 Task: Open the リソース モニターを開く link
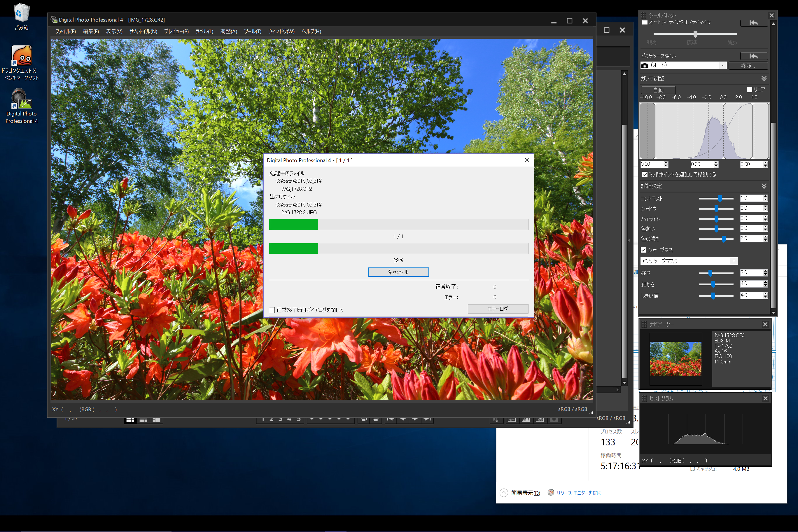[579, 493]
